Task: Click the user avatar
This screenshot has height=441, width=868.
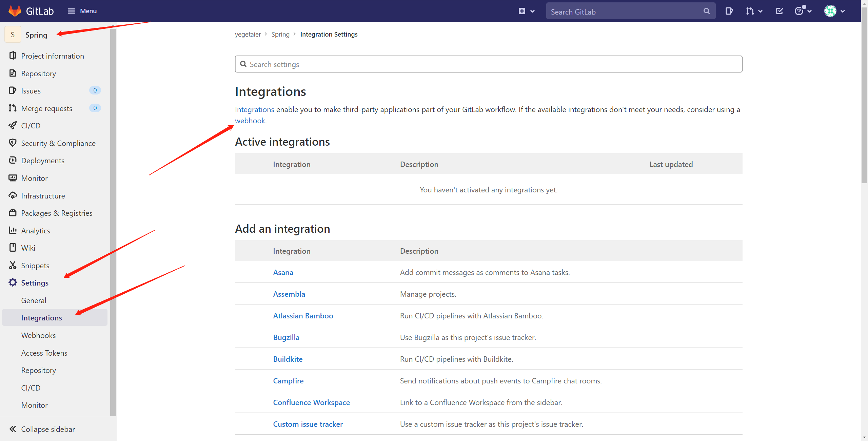Action: [x=830, y=11]
